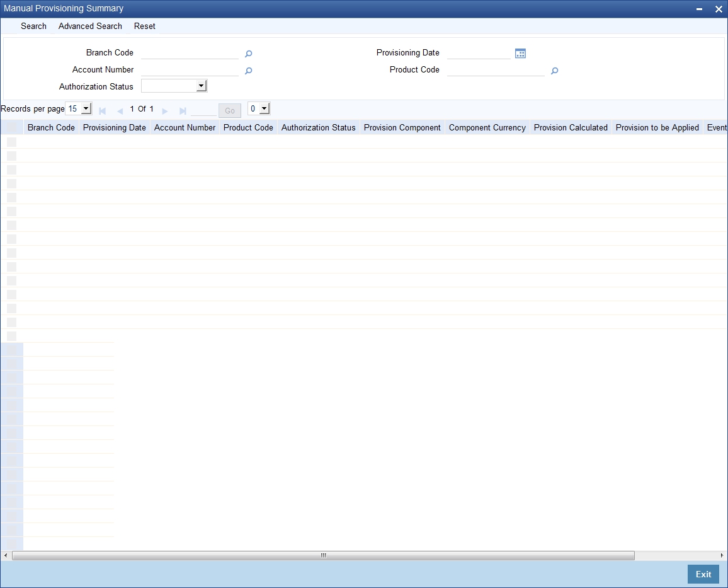The width and height of the screenshot is (728, 588).
Task: Tick the eighth row checkbox in results table
Action: click(11, 239)
